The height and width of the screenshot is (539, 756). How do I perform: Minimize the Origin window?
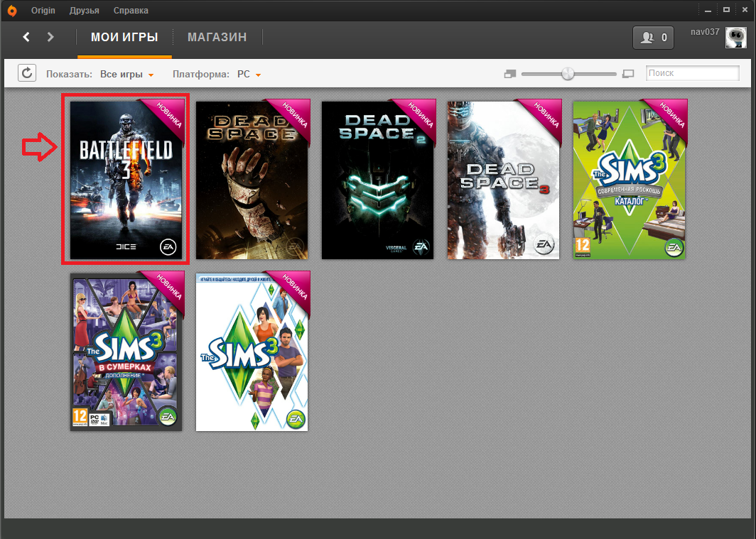click(708, 10)
